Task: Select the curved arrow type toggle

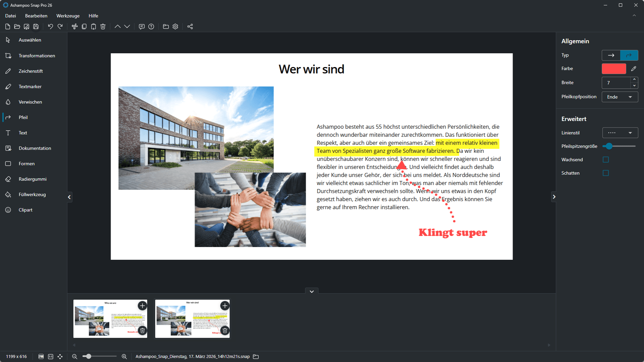Action: coord(629,55)
